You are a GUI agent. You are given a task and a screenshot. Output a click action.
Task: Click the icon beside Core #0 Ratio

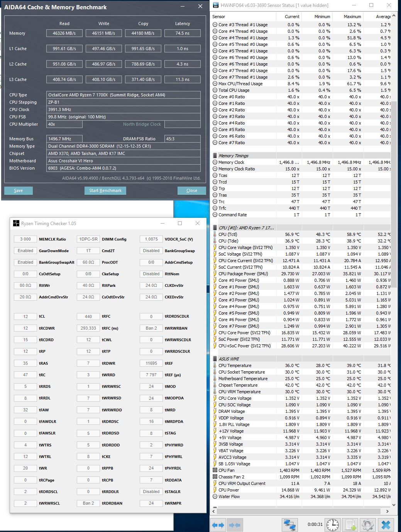click(215, 97)
